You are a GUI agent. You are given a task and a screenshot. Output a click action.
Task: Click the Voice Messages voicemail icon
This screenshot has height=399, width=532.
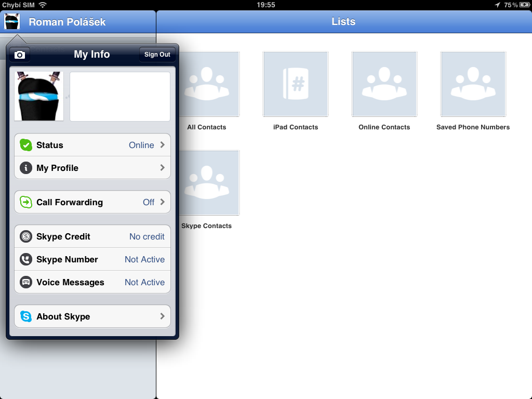(x=26, y=282)
